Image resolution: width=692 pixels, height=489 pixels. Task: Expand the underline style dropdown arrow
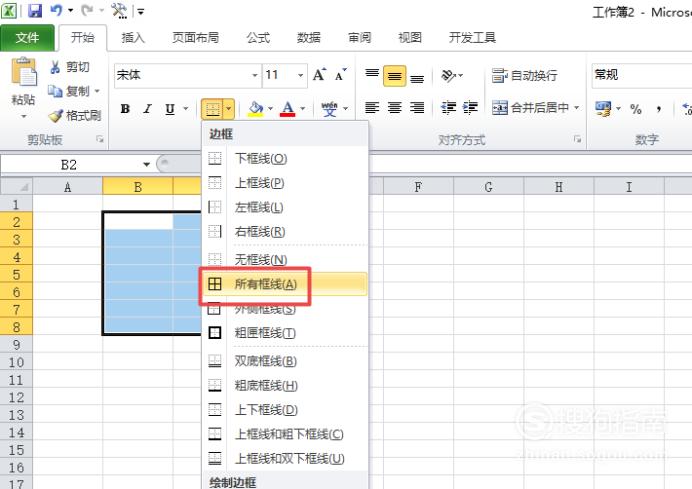click(x=185, y=109)
